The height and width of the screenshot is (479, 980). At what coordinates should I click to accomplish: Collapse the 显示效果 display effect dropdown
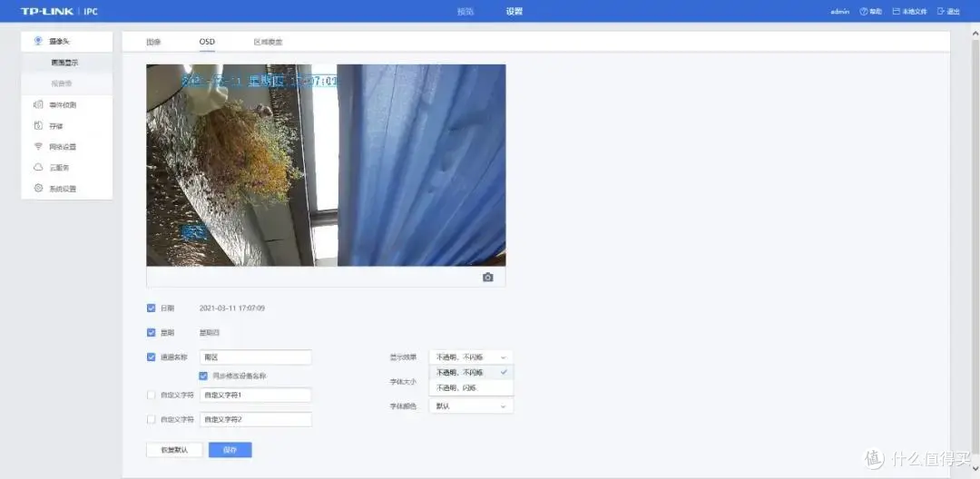click(x=503, y=357)
